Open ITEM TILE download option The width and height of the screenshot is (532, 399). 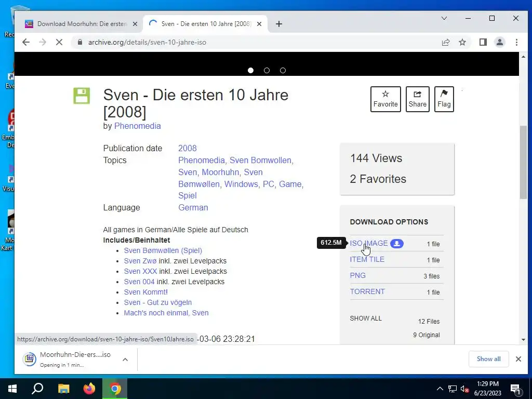(367, 259)
